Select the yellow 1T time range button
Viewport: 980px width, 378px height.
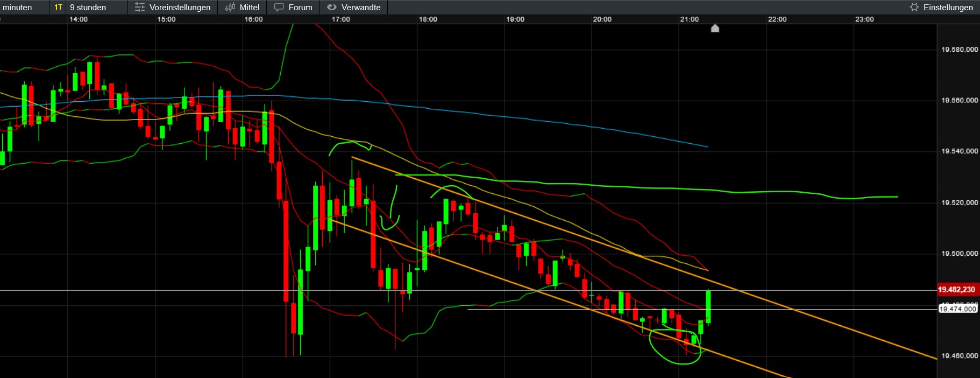tap(58, 7)
